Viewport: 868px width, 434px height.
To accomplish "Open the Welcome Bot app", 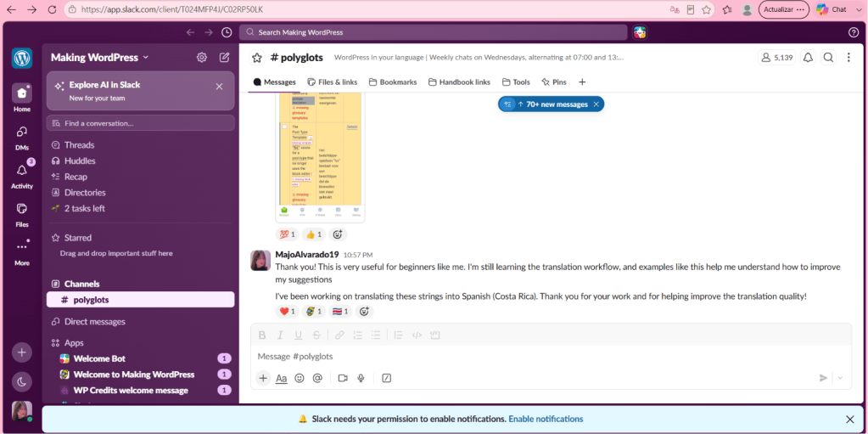I will [x=141, y=358].
